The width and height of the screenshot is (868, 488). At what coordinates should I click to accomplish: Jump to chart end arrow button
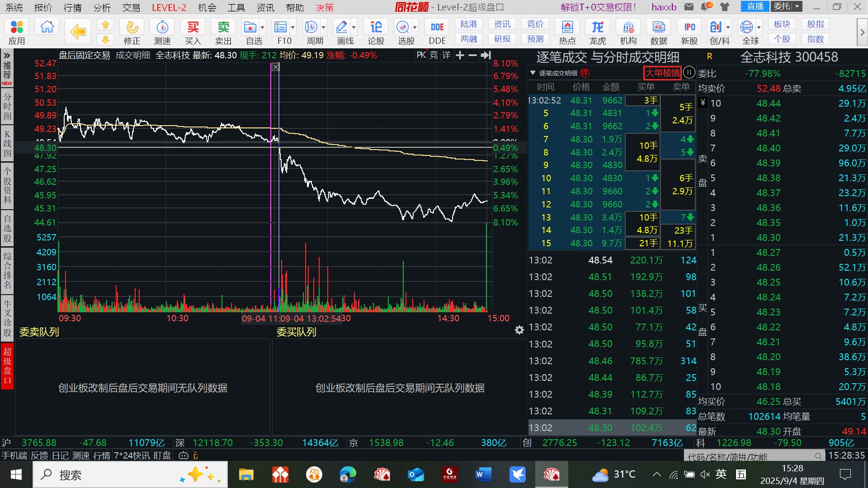click(x=486, y=55)
